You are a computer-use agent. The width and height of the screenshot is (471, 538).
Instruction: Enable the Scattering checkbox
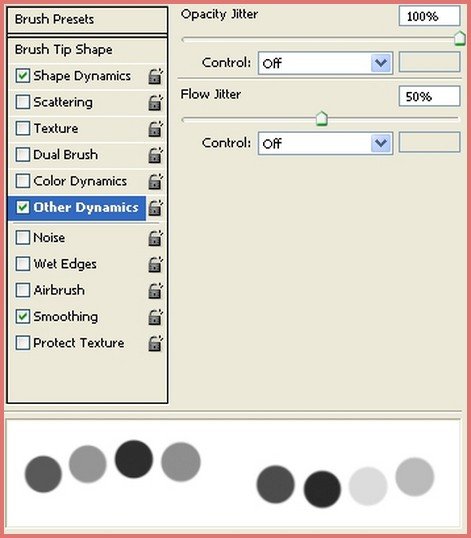point(23,102)
